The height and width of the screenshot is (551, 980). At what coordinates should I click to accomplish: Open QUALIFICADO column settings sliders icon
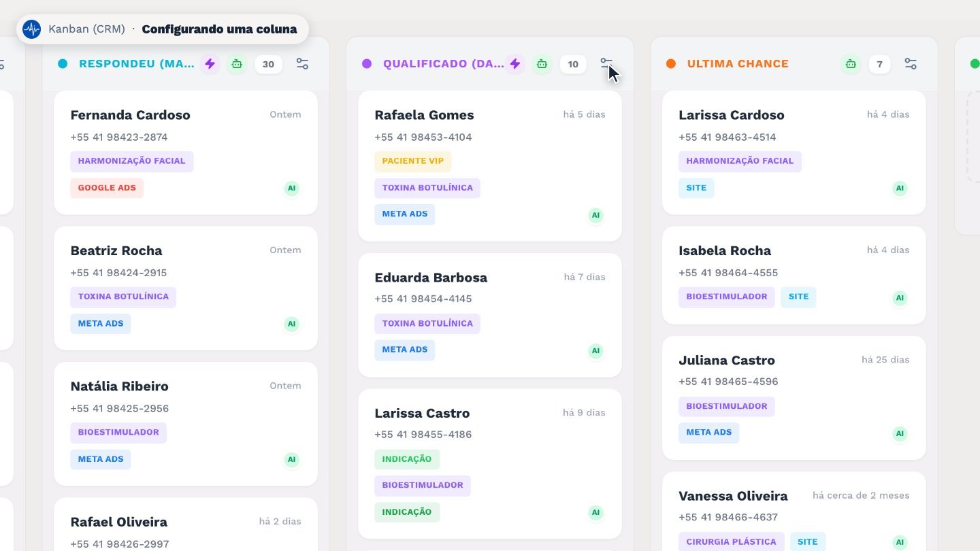pos(607,64)
